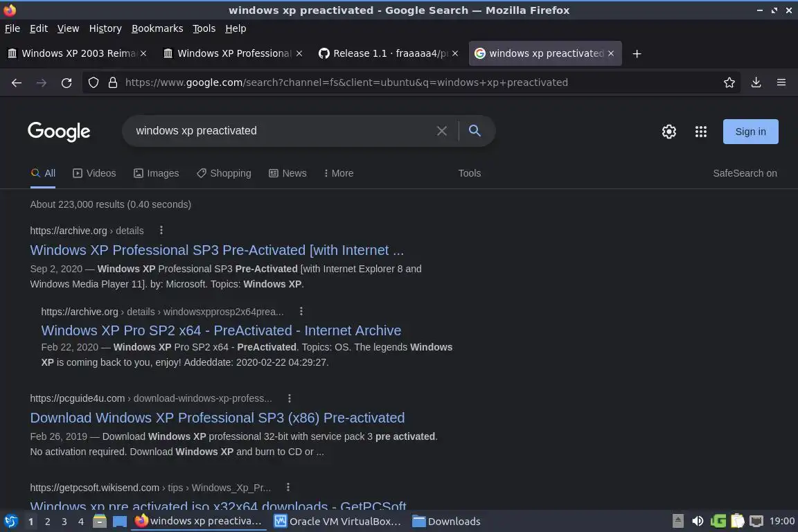Open the tracking protection shield icon
798x532 pixels.
93,82
